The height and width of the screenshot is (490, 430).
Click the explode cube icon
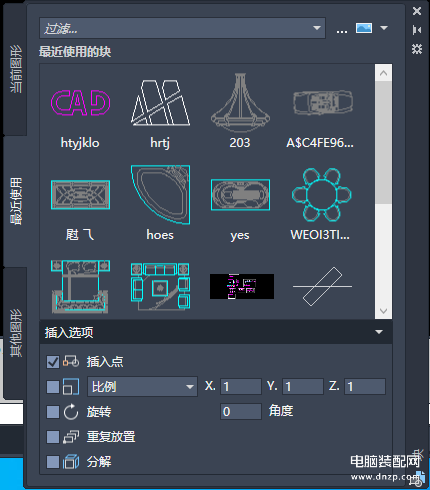pyautogui.click(x=71, y=462)
